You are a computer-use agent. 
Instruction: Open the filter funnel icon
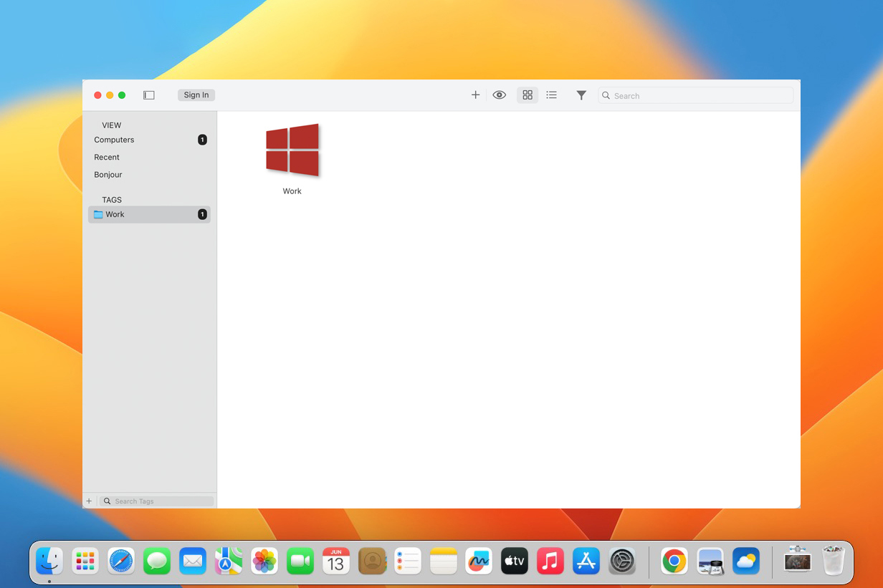581,95
